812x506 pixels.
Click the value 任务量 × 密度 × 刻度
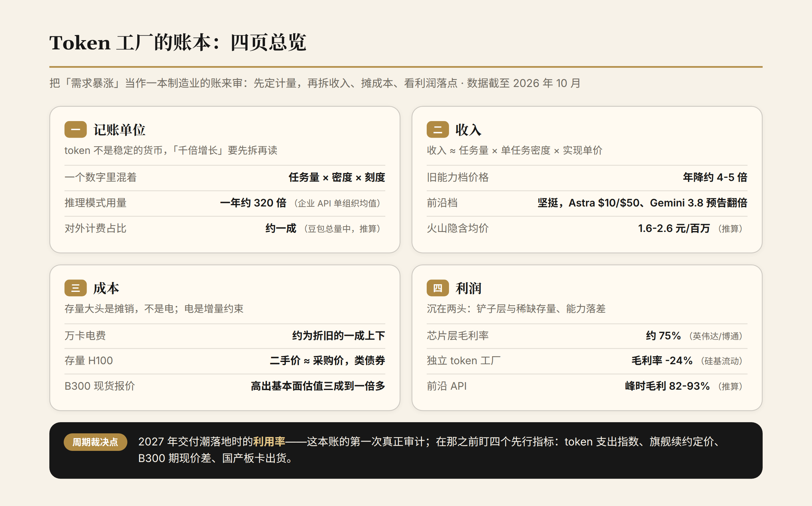click(x=337, y=177)
